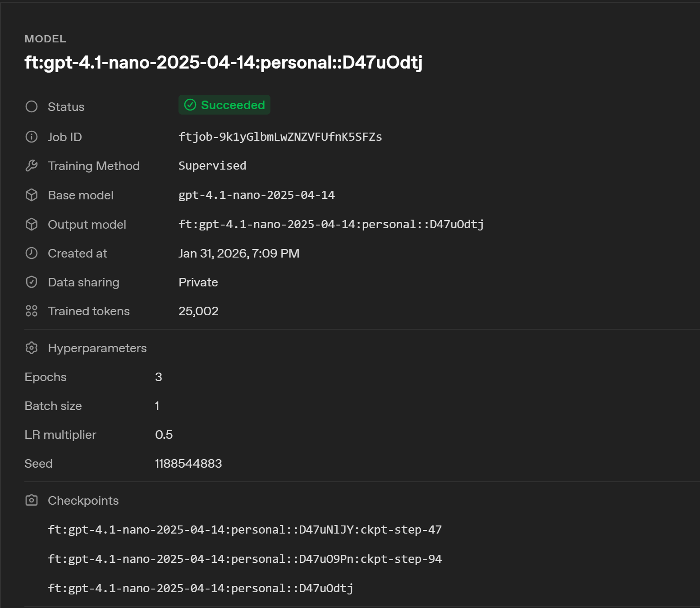
Task: Click the trained tokens value 25,002
Action: coord(198,311)
